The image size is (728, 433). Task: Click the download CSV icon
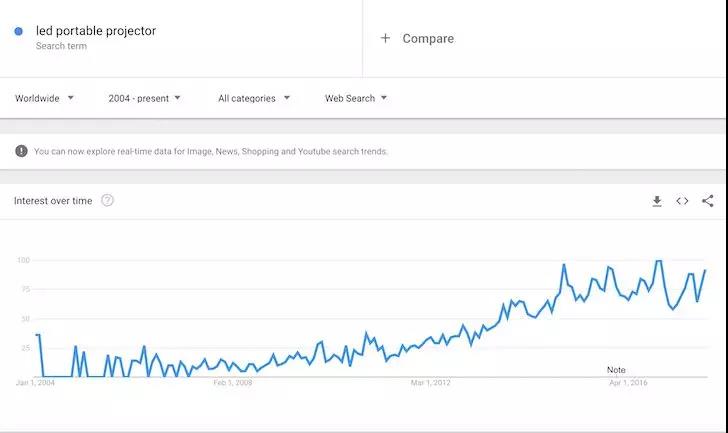[657, 201]
